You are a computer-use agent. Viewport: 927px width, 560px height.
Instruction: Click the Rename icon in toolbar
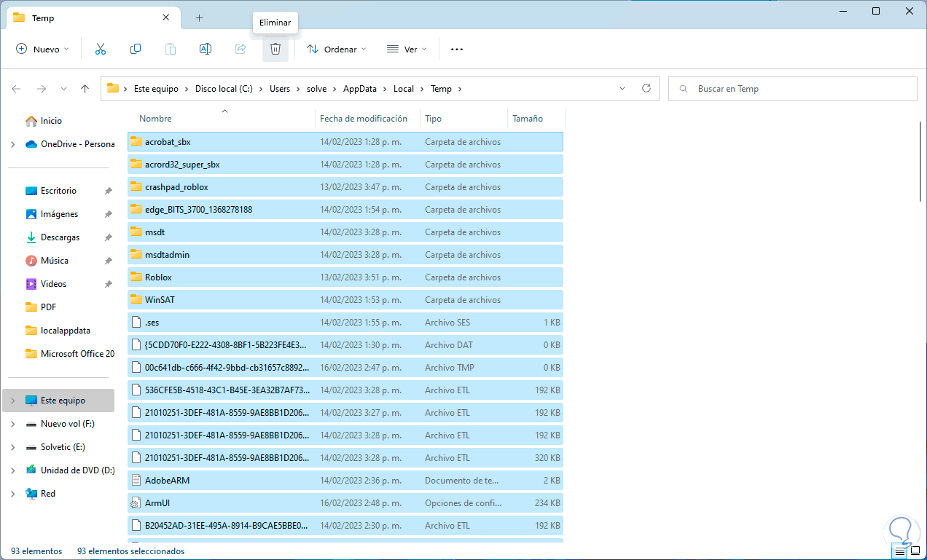point(206,49)
